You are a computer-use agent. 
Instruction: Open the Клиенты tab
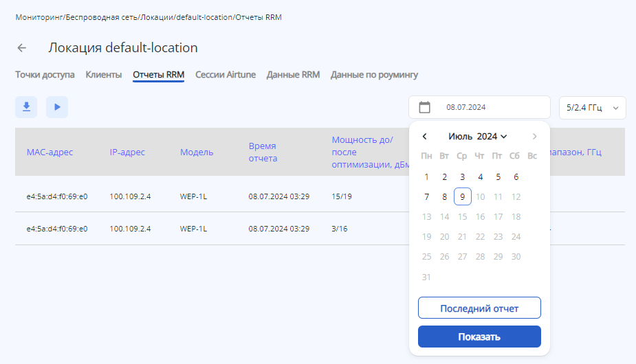(x=104, y=75)
